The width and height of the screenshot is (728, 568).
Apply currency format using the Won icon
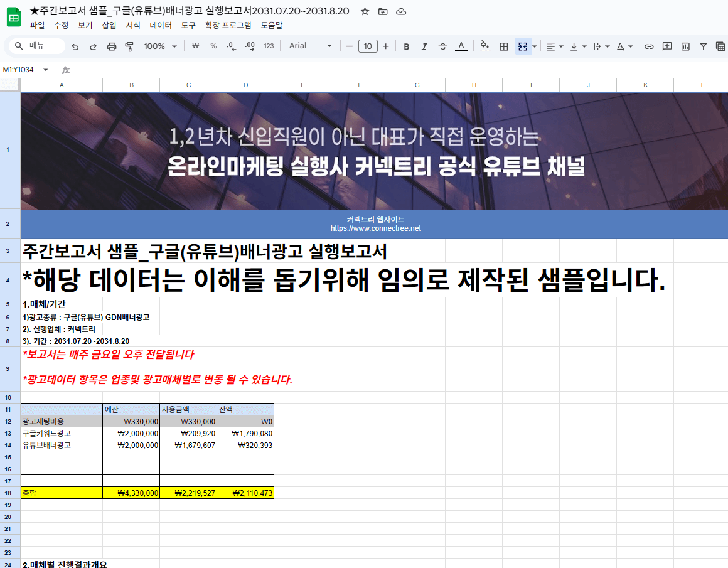click(x=195, y=46)
